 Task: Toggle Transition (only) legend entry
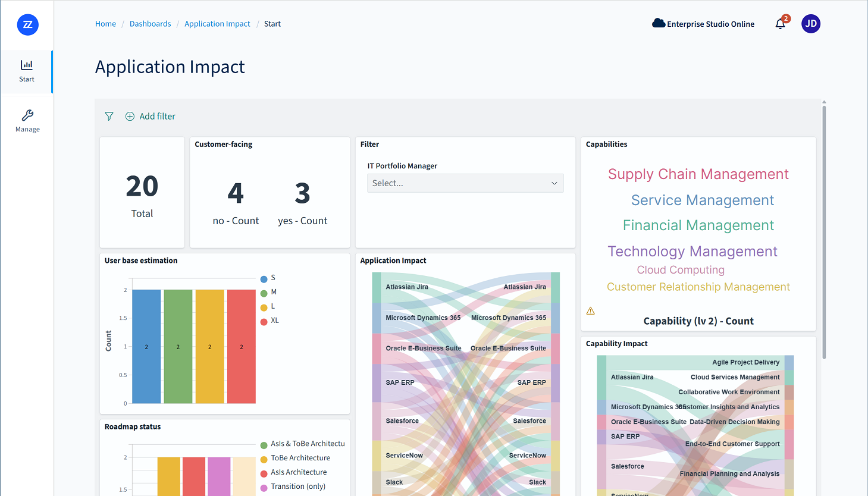293,486
